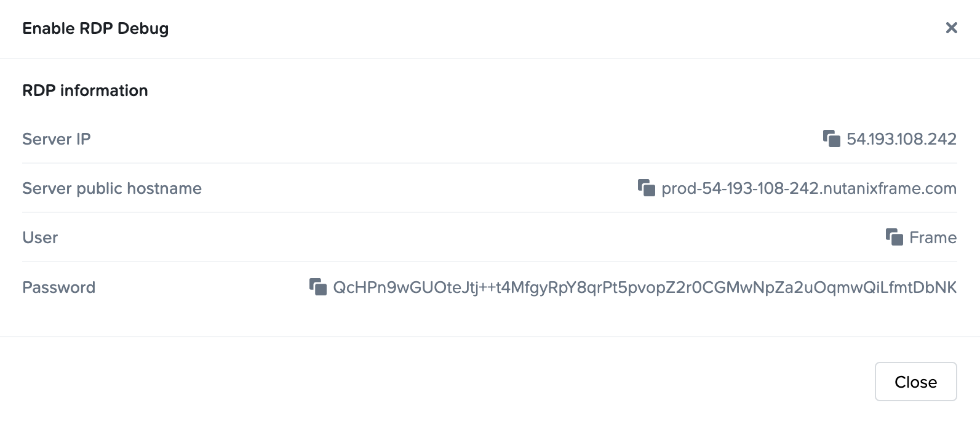Click the Enable RDP Debug dialog title
Viewport: 980px width, 424px height.
coord(96,28)
